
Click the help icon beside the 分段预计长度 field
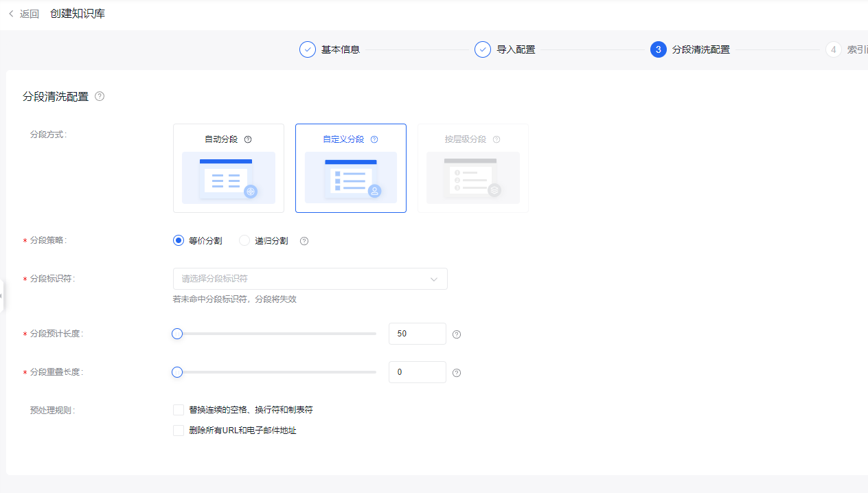tap(456, 334)
